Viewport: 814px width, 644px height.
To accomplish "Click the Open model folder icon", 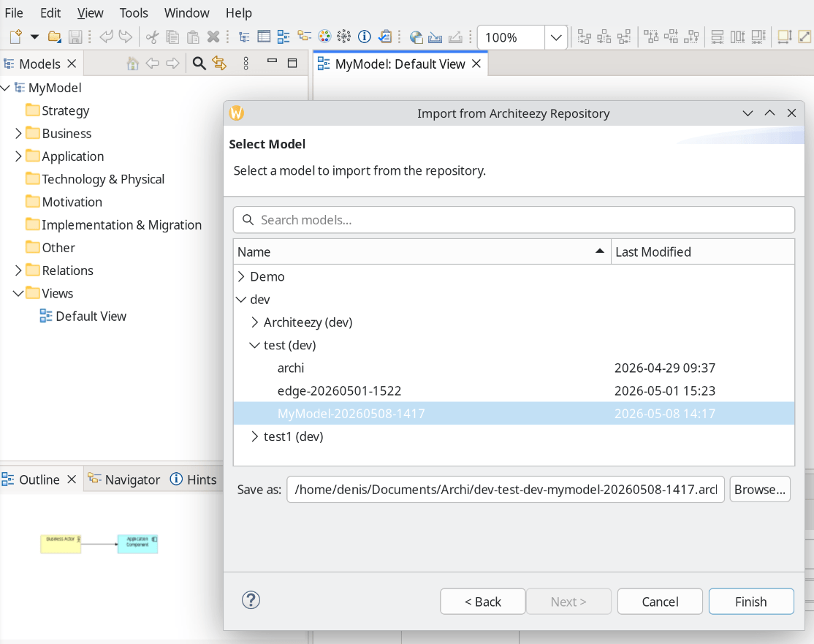I will point(54,37).
